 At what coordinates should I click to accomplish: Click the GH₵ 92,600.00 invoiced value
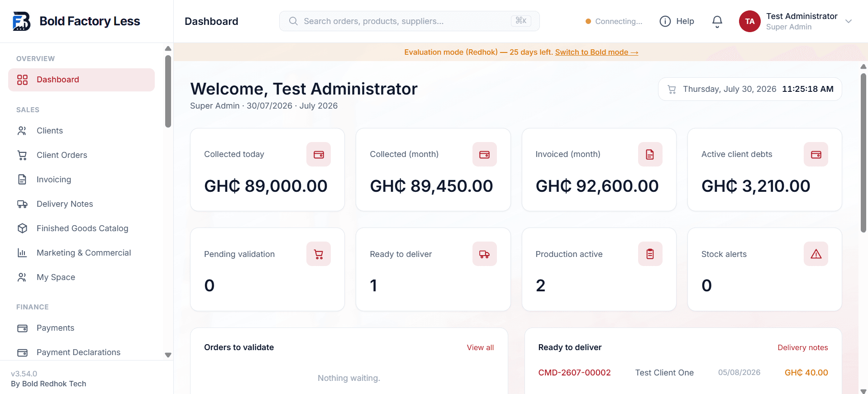coord(597,186)
